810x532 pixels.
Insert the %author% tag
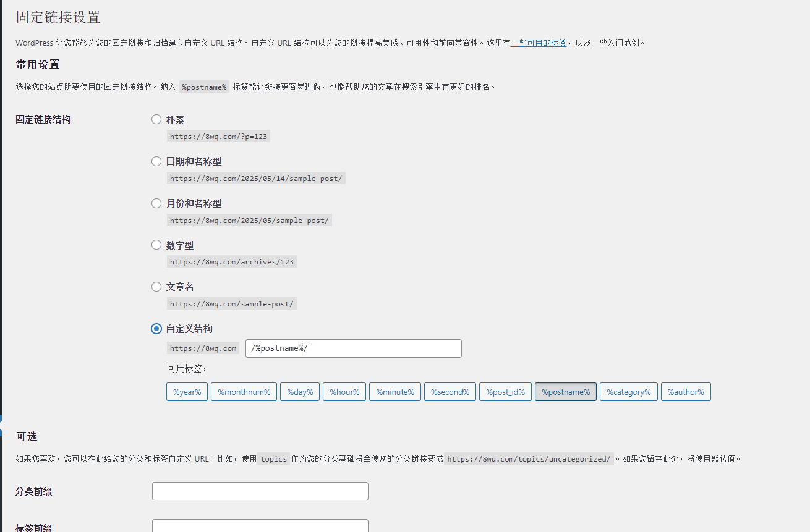coord(686,392)
